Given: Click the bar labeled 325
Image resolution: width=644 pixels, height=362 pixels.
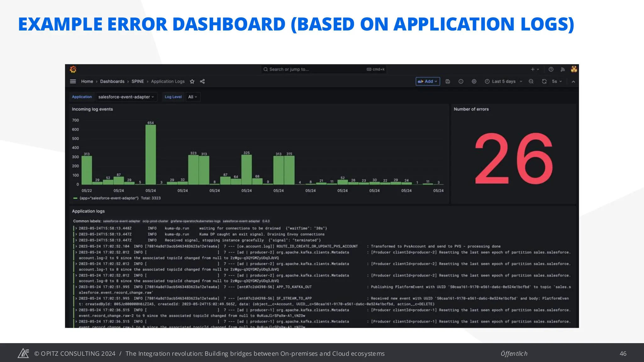Looking at the screenshot, I should (x=247, y=170).
